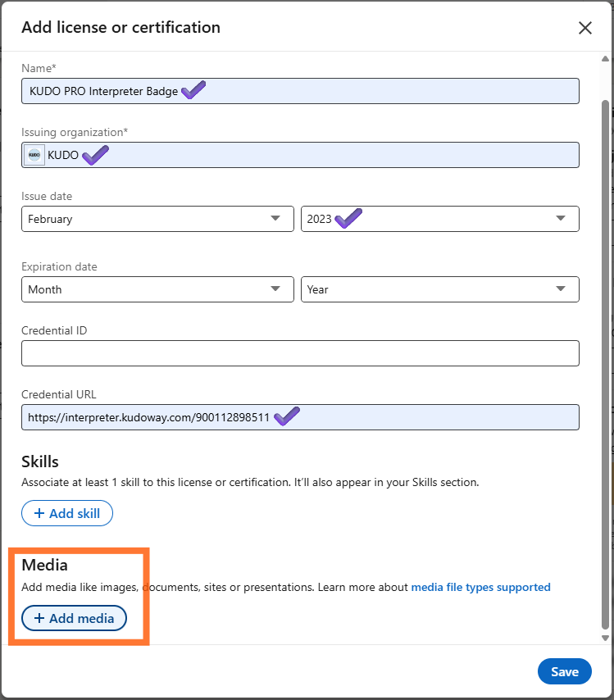This screenshot has height=700, width=614.
Task: Click the empty Credential ID field
Action: point(300,353)
